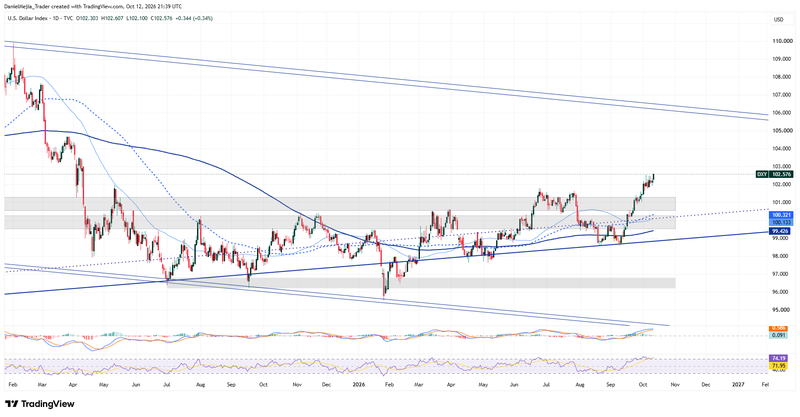This screenshot has width=800, height=417.
Task: Click the 74.19 RSI value tag
Action: 778,359
